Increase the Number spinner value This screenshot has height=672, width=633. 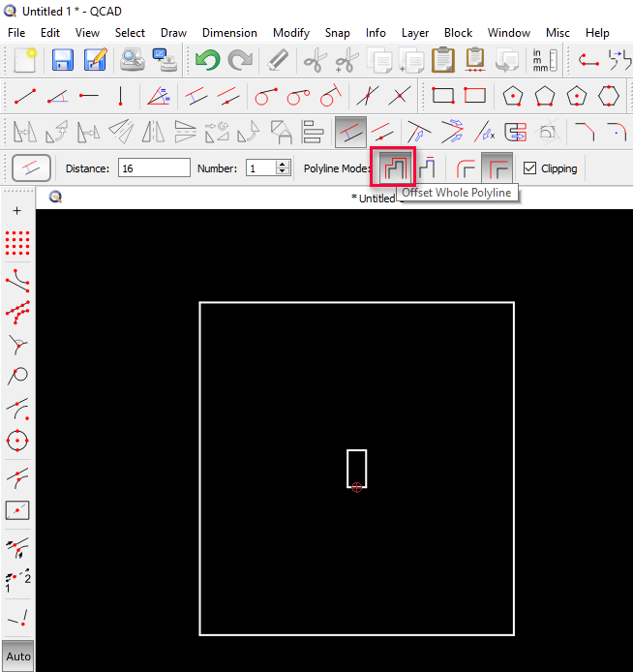tap(283, 164)
